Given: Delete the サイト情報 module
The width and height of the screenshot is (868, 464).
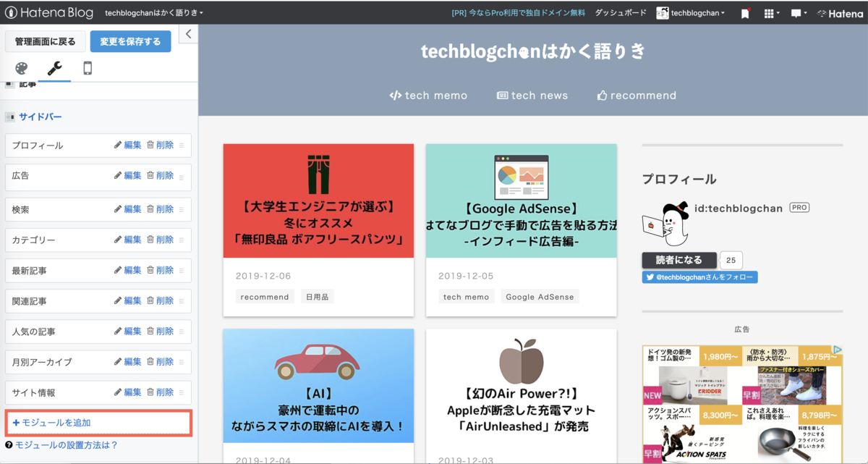Looking at the screenshot, I should 161,392.
